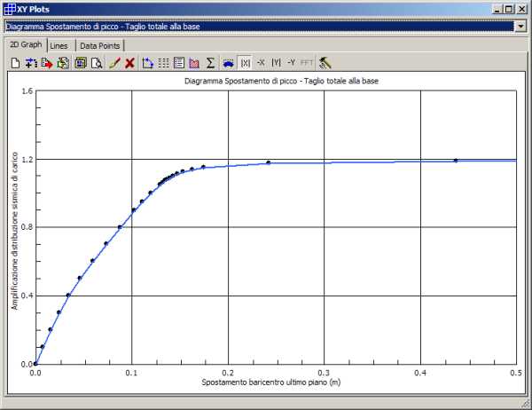Toggle the |X| absolute value button
This screenshot has height=410, width=532.
pyautogui.click(x=246, y=63)
